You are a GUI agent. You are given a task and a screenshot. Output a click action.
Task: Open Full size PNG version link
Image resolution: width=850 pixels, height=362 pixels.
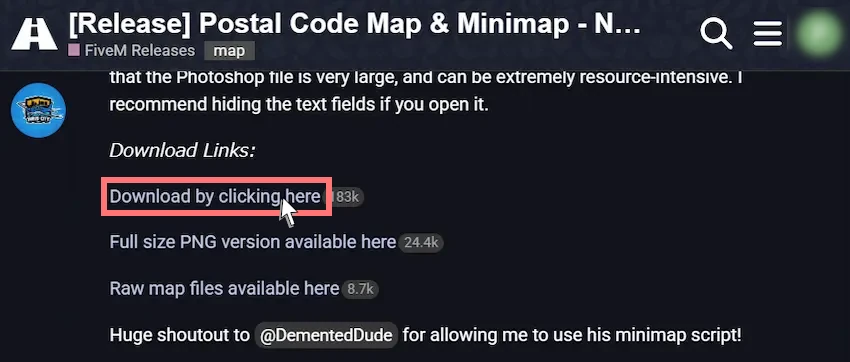click(x=253, y=242)
